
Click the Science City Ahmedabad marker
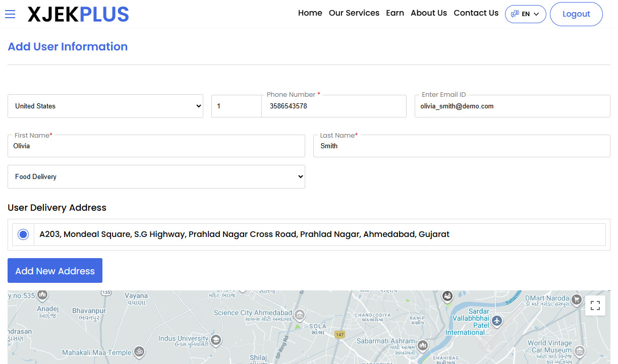coord(300,315)
